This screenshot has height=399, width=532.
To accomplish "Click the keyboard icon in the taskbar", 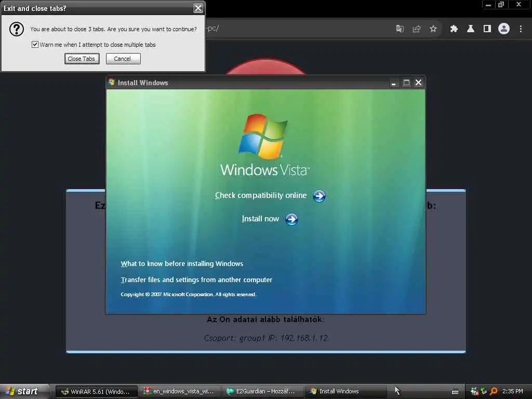I will [x=455, y=392].
